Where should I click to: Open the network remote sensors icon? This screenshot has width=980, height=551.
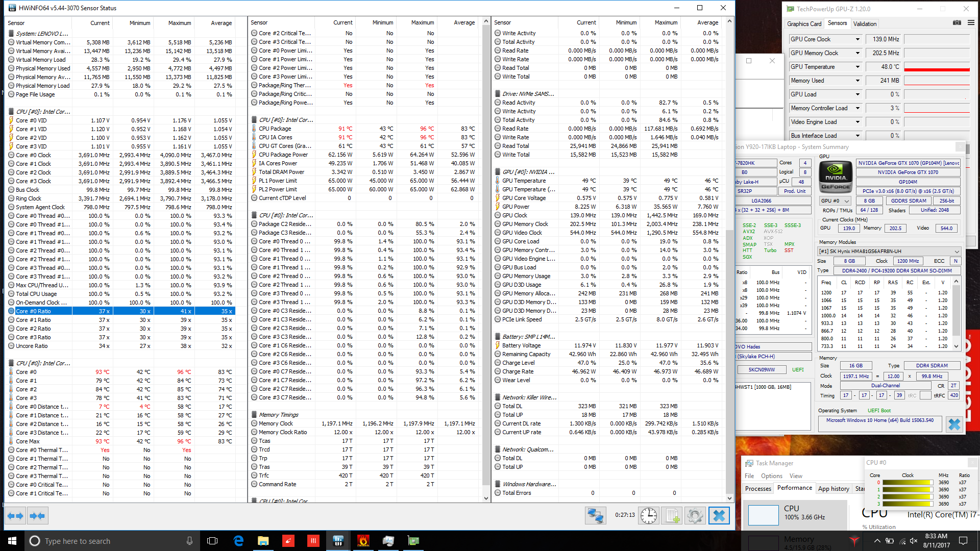595,516
